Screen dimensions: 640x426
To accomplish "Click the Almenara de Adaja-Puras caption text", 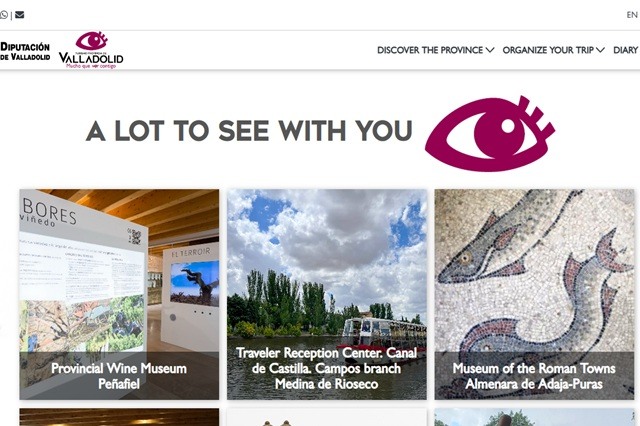I will (x=534, y=384).
